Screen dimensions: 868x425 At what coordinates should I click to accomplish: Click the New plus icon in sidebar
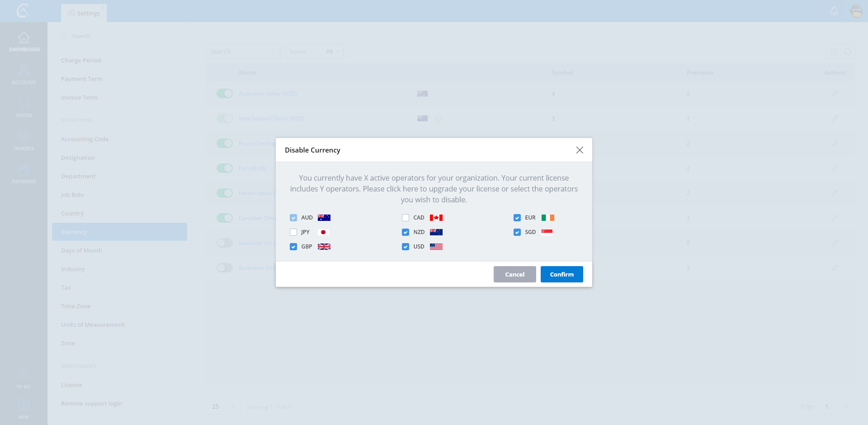pos(24,405)
